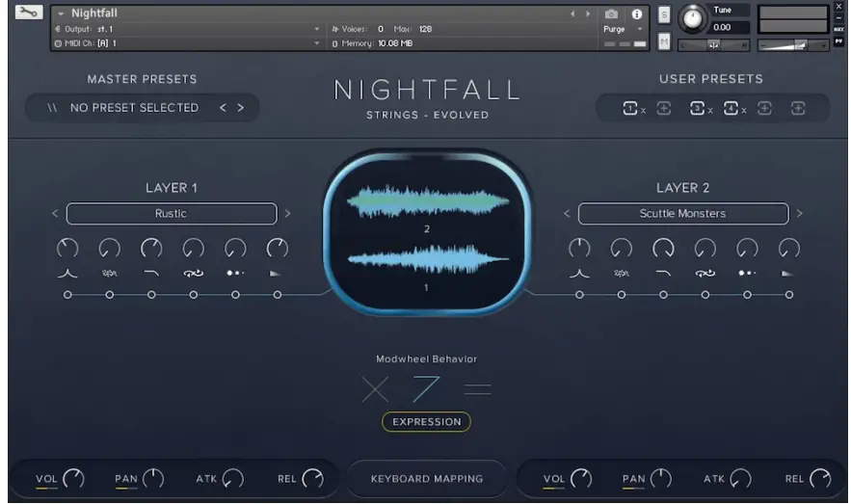Click the PV button in header
This screenshot has width=851, height=504.
click(839, 41)
